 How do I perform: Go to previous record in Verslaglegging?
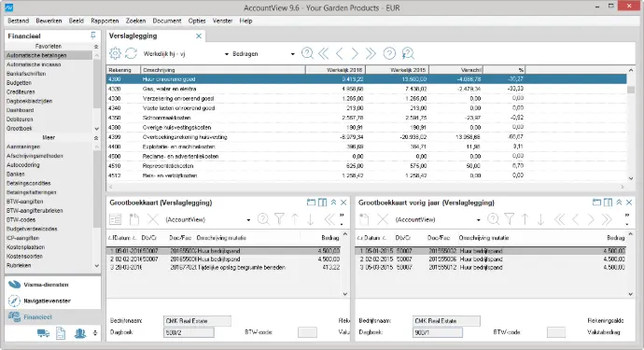(339, 53)
